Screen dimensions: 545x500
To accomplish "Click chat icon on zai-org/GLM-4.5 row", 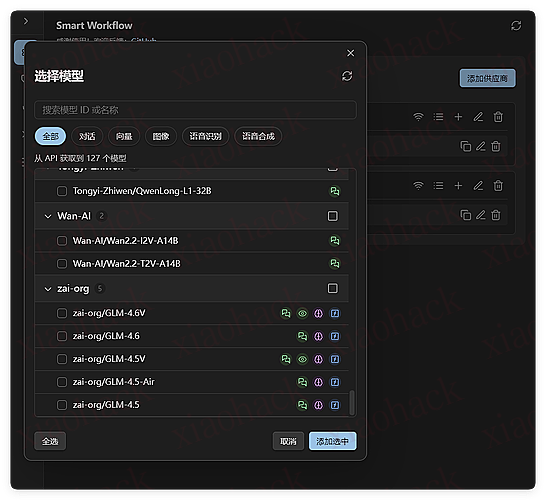I will pyautogui.click(x=302, y=405).
